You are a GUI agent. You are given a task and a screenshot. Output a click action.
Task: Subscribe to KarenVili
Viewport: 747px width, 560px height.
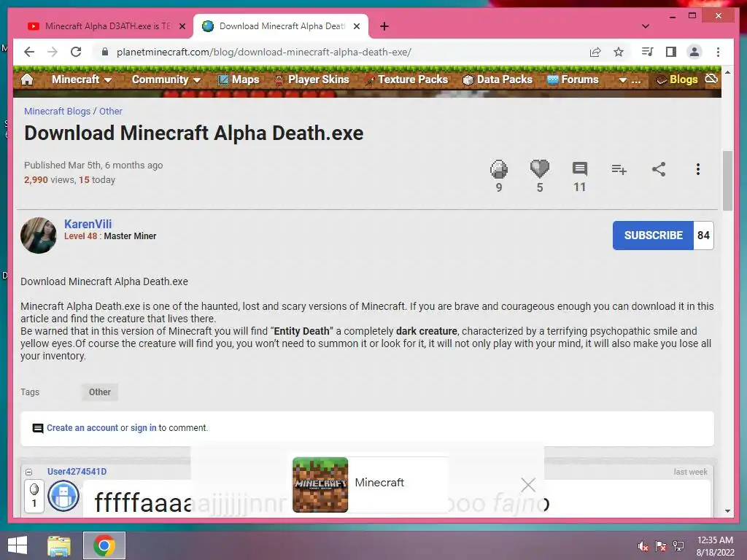pyautogui.click(x=653, y=236)
